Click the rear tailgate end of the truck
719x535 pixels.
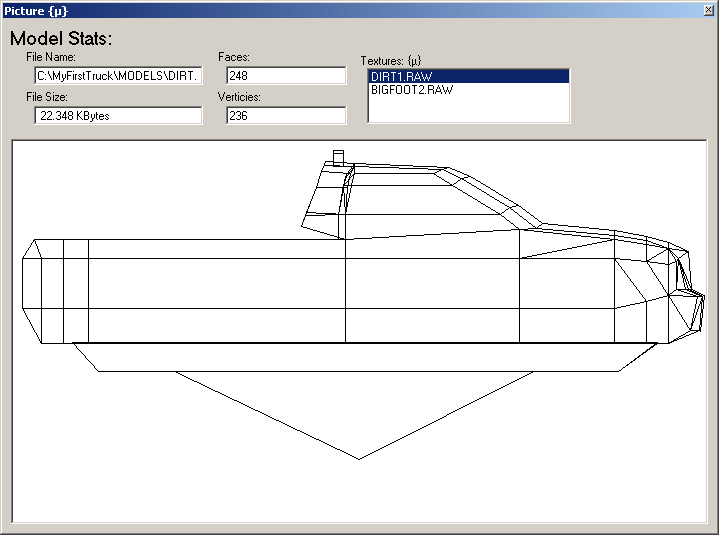point(30,290)
